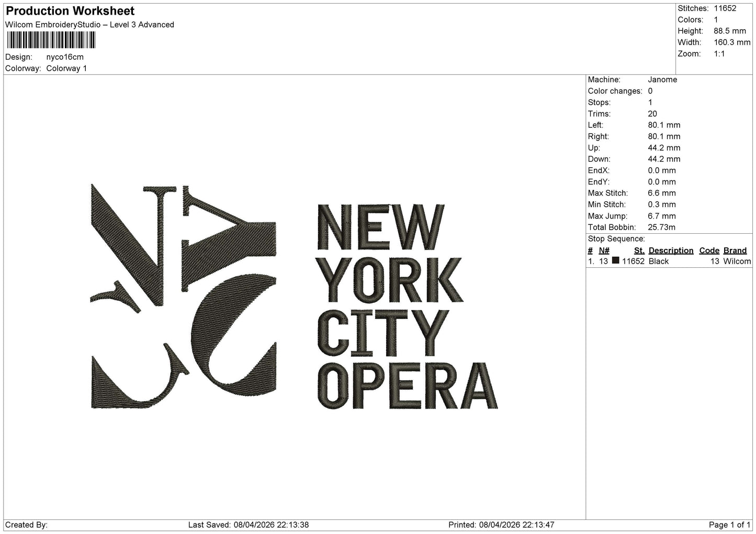
Task: Click the black thread color swatch
Action: (x=616, y=260)
